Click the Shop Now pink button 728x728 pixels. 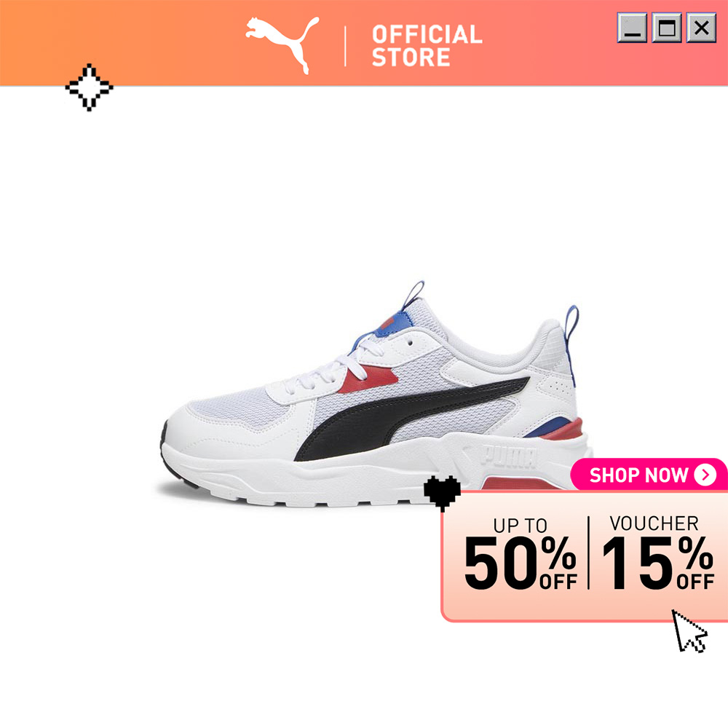(649, 475)
